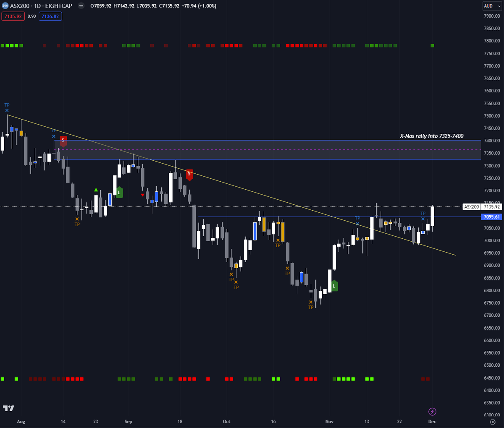Screen dimensions: 504x428
Task: Click the red 7135.92 sell price button
Action: coord(13,16)
